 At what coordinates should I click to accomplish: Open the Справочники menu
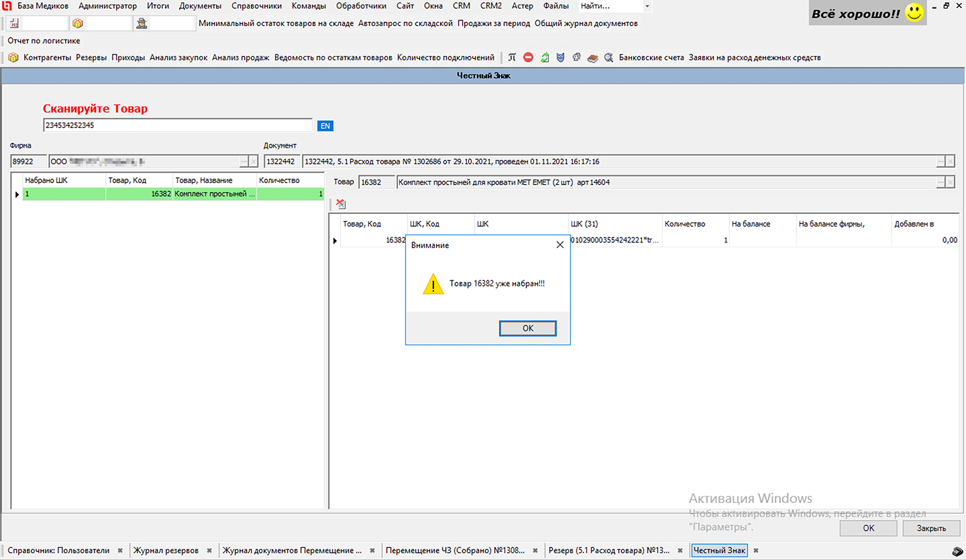tap(255, 6)
